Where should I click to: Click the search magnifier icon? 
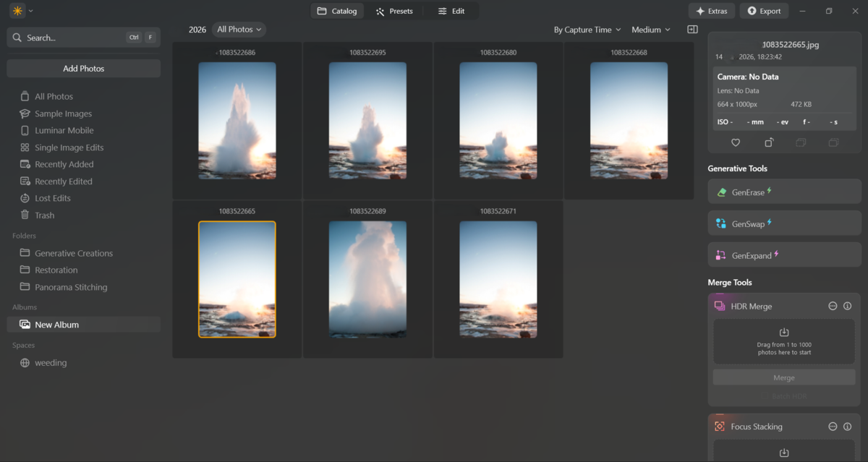(17, 37)
